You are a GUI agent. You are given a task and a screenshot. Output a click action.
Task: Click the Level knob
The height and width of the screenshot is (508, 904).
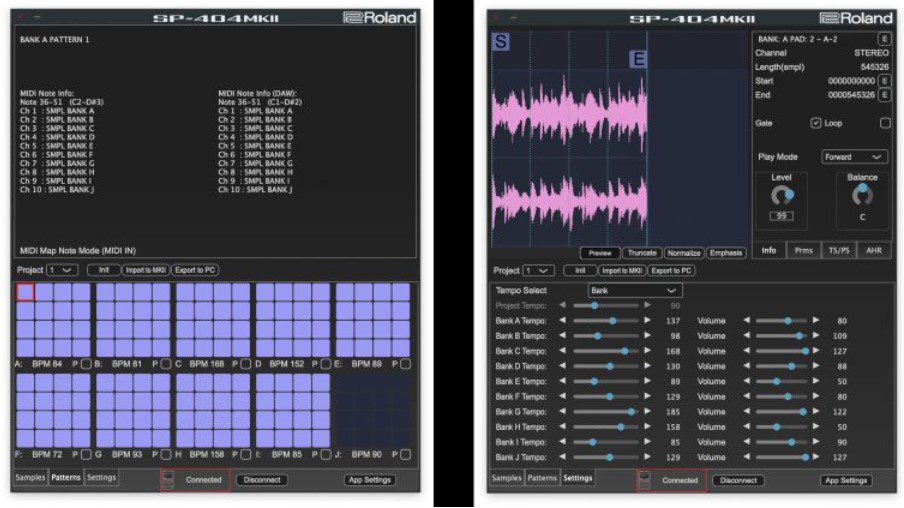pos(781,196)
